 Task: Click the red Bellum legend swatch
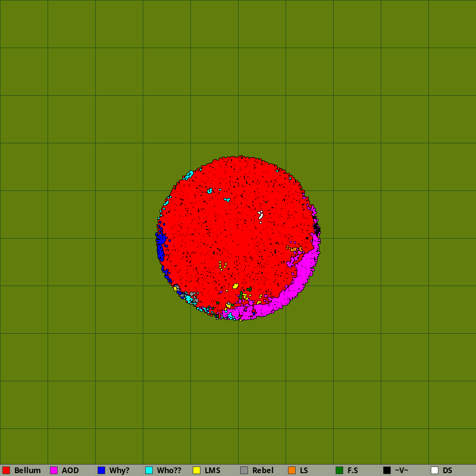(6, 470)
